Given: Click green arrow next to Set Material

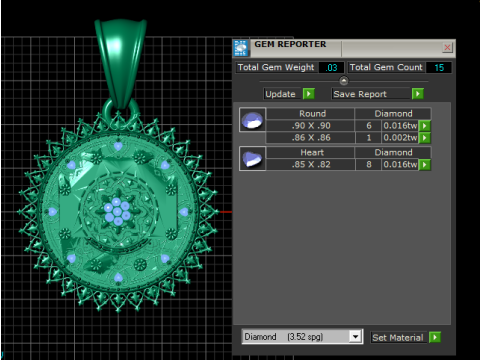Looking at the screenshot, I should (x=435, y=337).
